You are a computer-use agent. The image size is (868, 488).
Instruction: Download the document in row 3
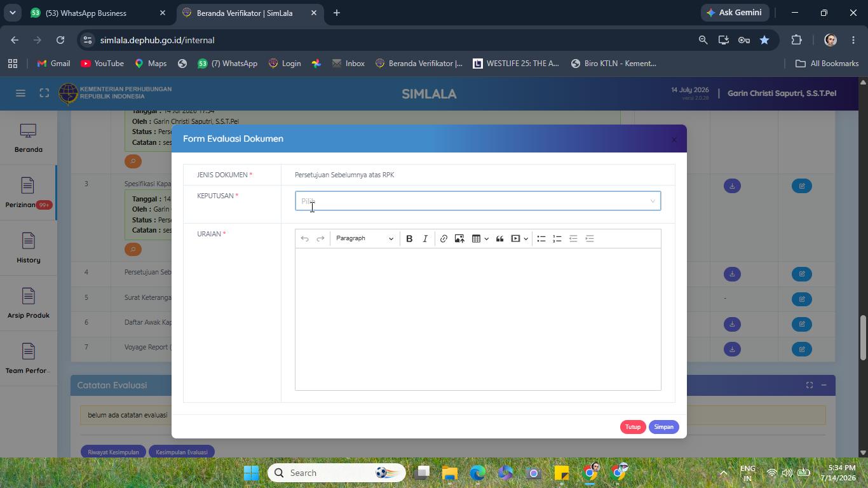732,186
